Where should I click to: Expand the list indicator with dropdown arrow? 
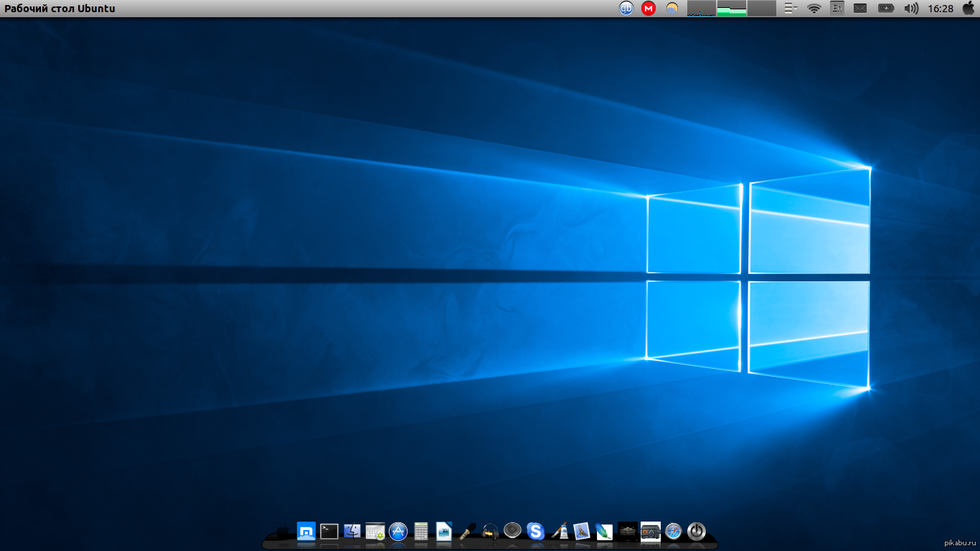click(791, 9)
